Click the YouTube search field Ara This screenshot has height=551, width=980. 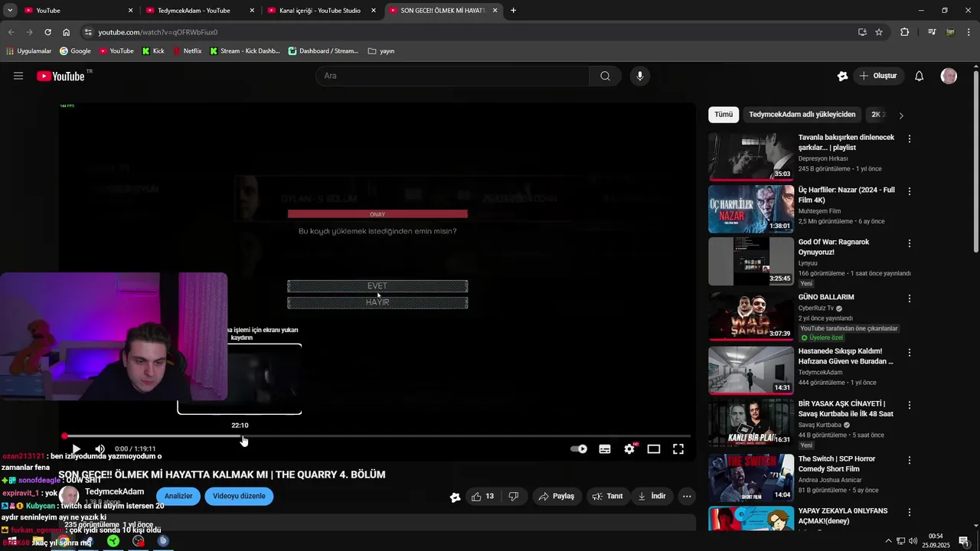click(x=452, y=76)
